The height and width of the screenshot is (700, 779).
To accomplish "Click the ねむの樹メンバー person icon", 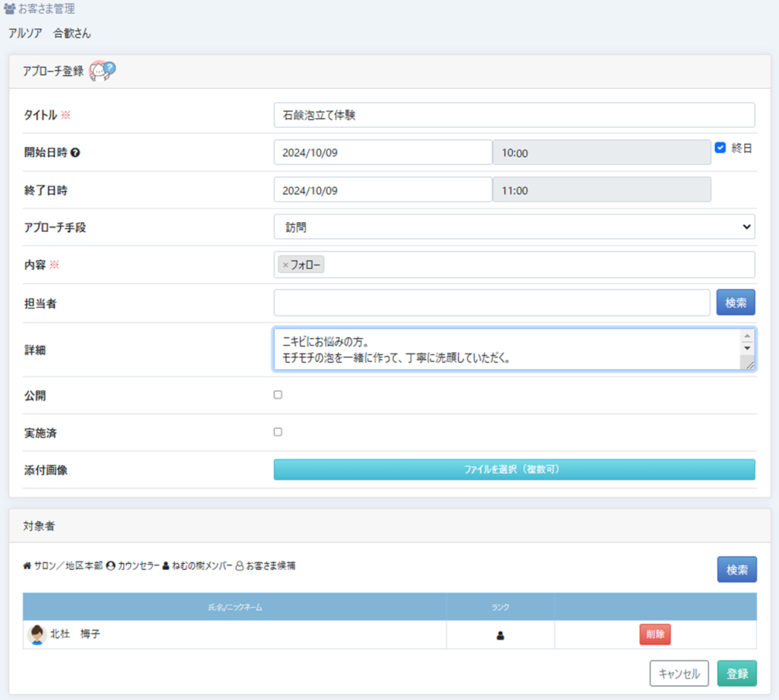I will [166, 566].
